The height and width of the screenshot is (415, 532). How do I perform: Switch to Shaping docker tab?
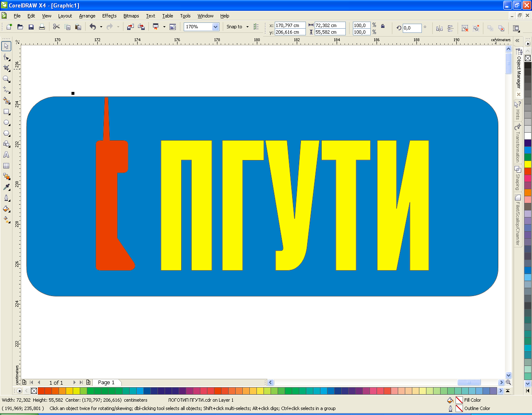[518, 178]
